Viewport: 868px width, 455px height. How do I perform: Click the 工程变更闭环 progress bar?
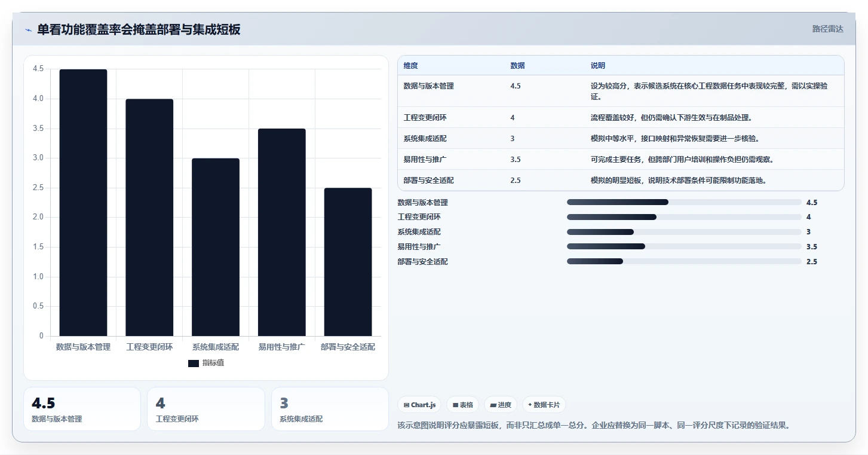[x=684, y=217]
